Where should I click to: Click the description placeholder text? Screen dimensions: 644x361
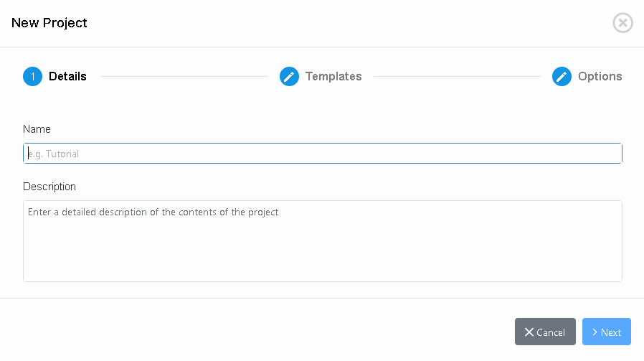[x=153, y=212]
